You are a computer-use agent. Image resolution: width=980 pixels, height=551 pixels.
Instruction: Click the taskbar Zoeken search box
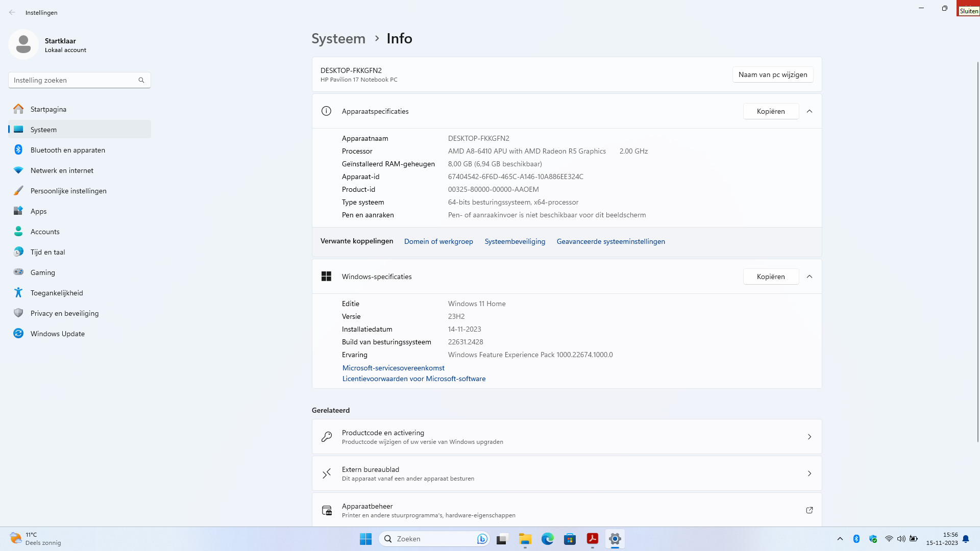(434, 539)
